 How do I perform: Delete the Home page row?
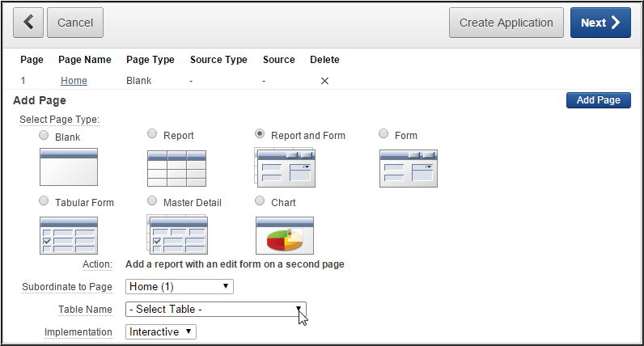point(324,81)
